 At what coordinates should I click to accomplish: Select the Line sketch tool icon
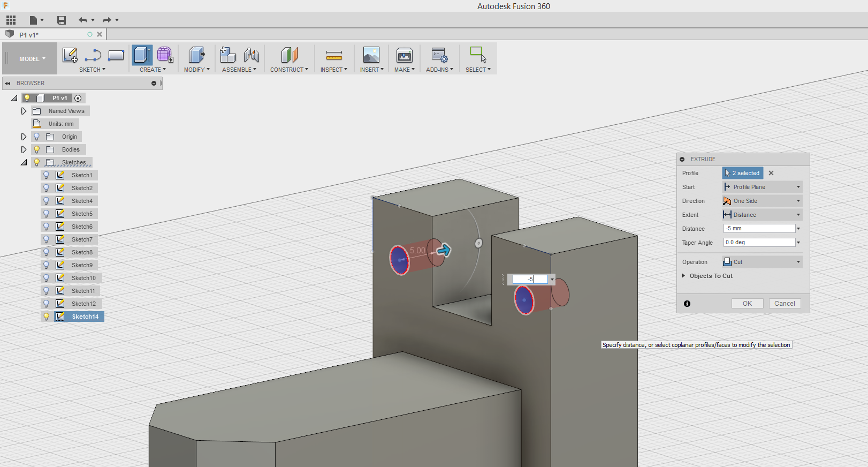coord(93,55)
